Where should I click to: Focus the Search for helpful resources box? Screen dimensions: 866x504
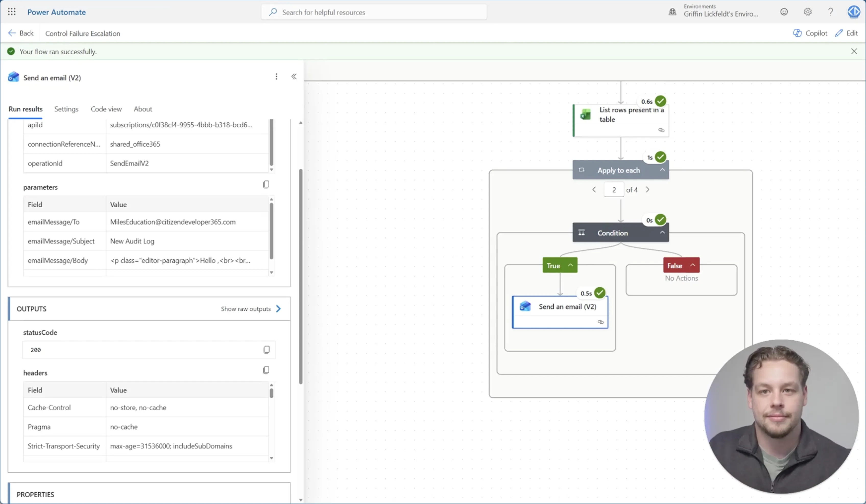pos(374,12)
